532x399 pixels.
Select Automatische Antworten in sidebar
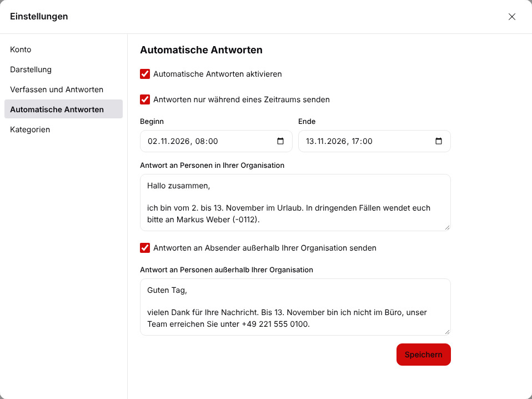pyautogui.click(x=63, y=109)
